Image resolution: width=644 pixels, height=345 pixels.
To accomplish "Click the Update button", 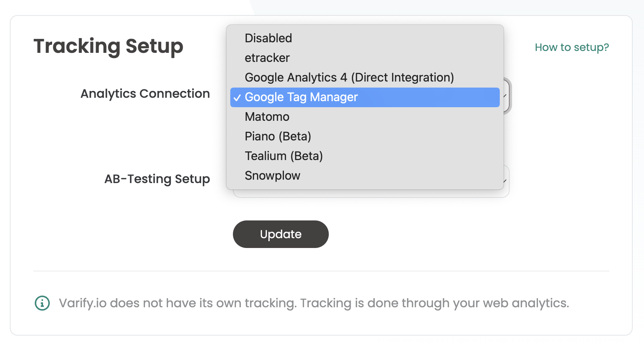I will [x=281, y=234].
